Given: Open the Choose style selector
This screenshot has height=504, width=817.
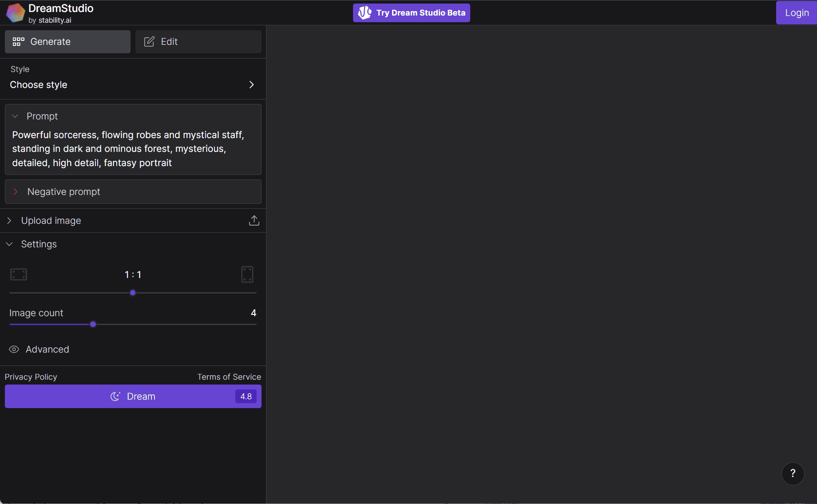Looking at the screenshot, I should [x=133, y=85].
